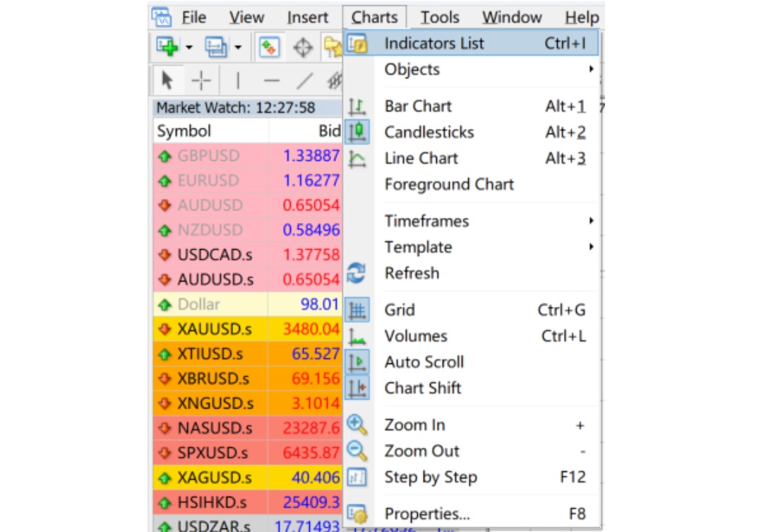Open the View menu
The image size is (778, 532).
(246, 18)
